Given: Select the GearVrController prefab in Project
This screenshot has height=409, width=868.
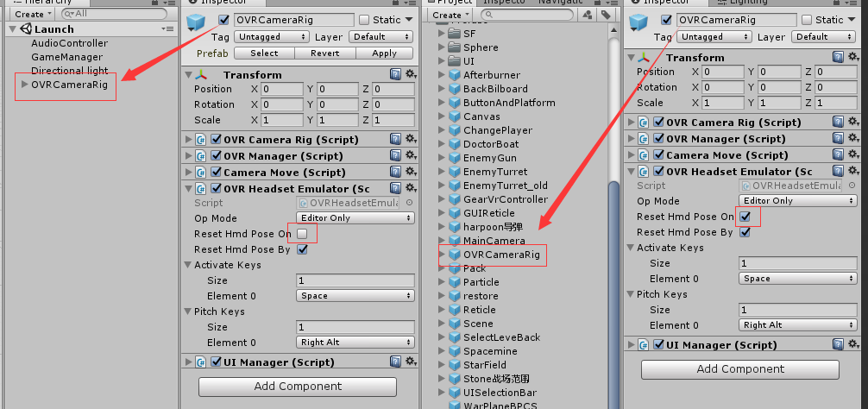Looking at the screenshot, I should click(x=506, y=199).
